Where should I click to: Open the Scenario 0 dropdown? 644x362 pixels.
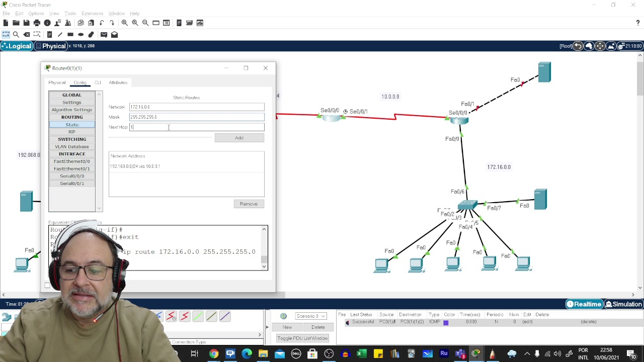tap(310, 316)
